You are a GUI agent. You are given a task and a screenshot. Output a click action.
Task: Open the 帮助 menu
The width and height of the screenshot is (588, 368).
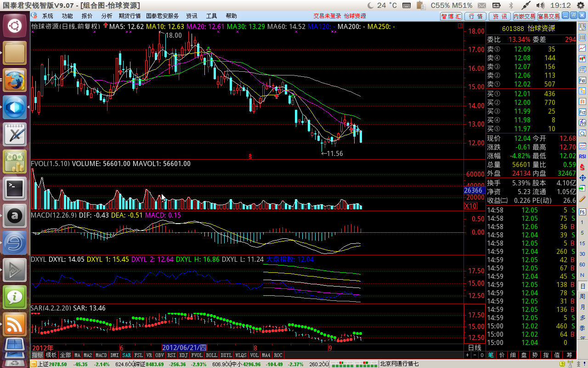coord(232,16)
